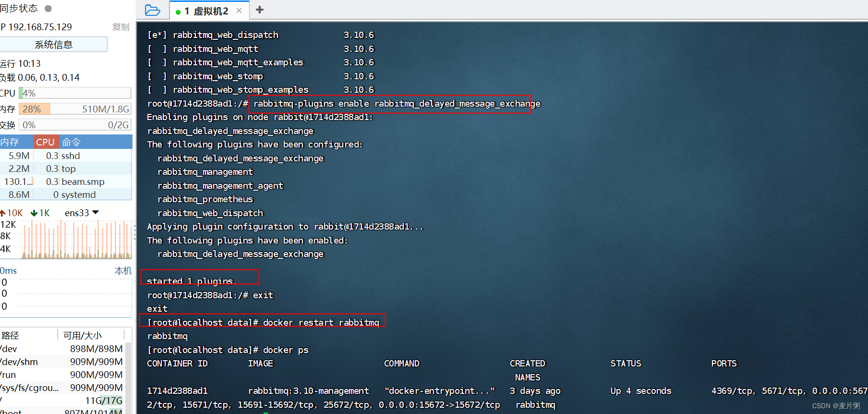Viewport: 868px width, 414px height.
Task: Click the upload speed 10K indicator
Action: 12,213
